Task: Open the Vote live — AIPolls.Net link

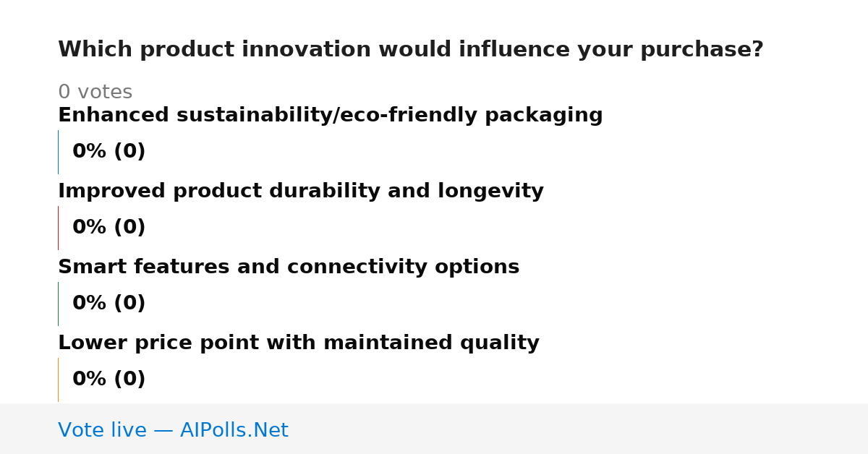Action: coord(173,431)
